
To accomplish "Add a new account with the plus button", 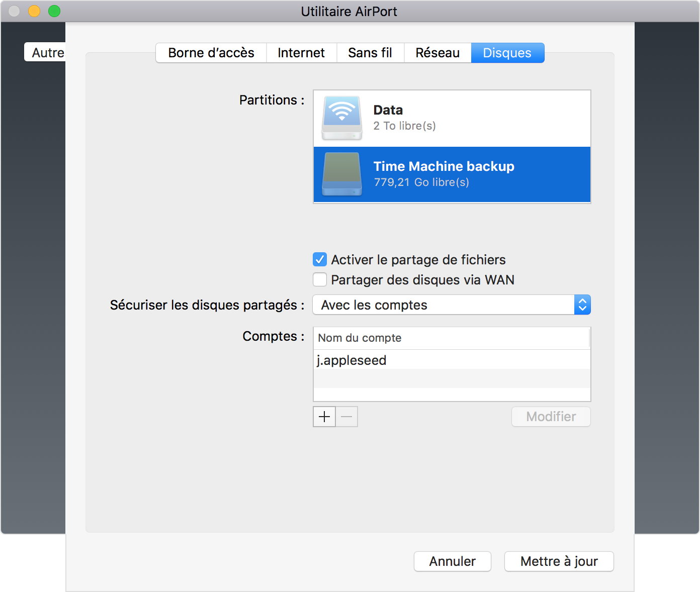I will click(x=324, y=417).
